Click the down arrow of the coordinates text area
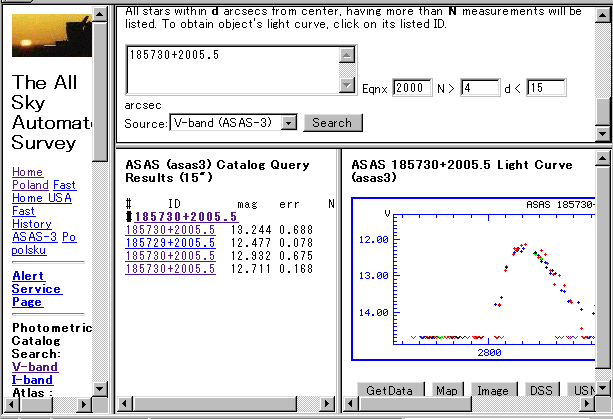The height and width of the screenshot is (419, 613). pos(347,85)
